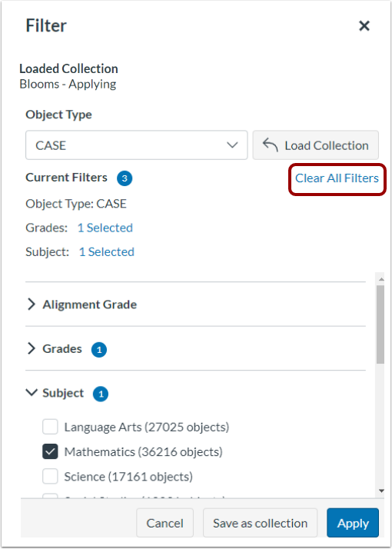Uncheck the Mathematics checkbox
Viewport: 392px width, 549px height.
point(50,451)
